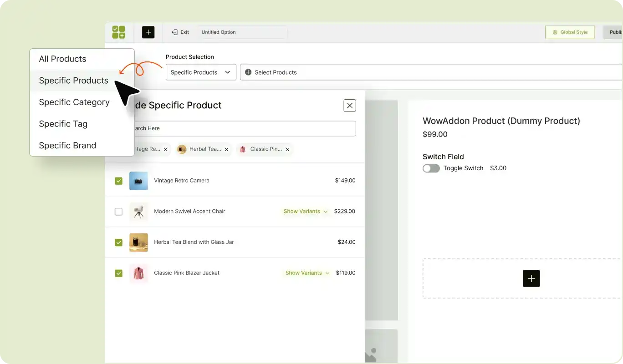Select Specific Brand from the list
Viewport: 623px width, 364px height.
pos(67,145)
